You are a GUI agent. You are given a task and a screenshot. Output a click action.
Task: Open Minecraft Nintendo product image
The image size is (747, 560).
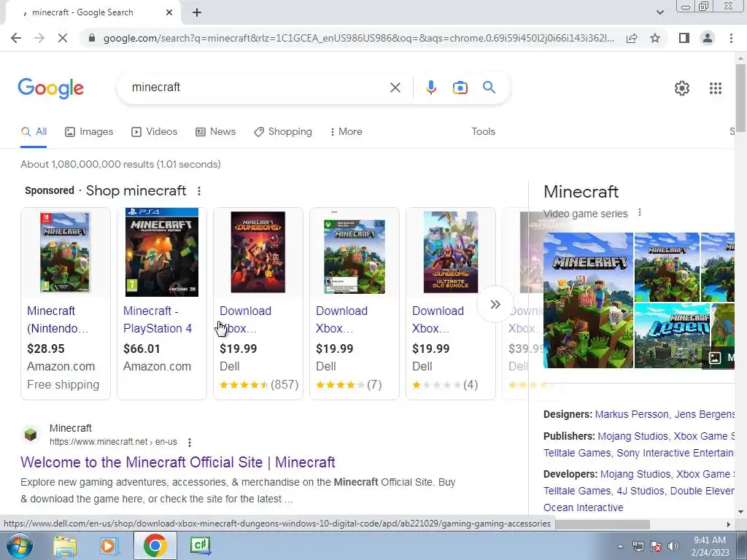coord(65,252)
